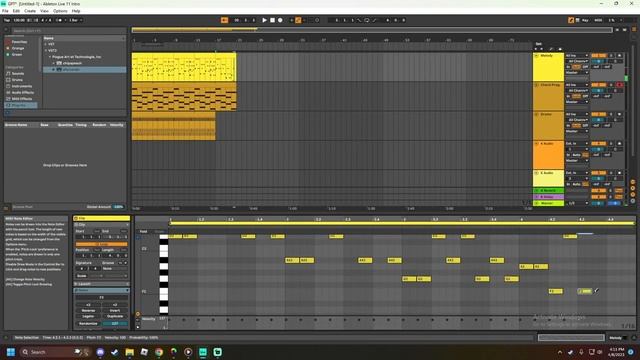The width and height of the screenshot is (640, 360).
Task: Disarm the Chord Prog track record button
Action: pyautogui.click(x=619, y=85)
